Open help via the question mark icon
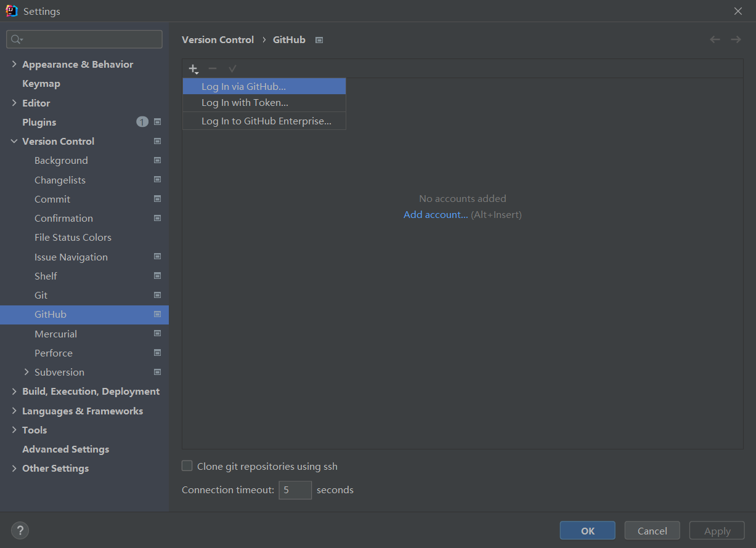 20,530
